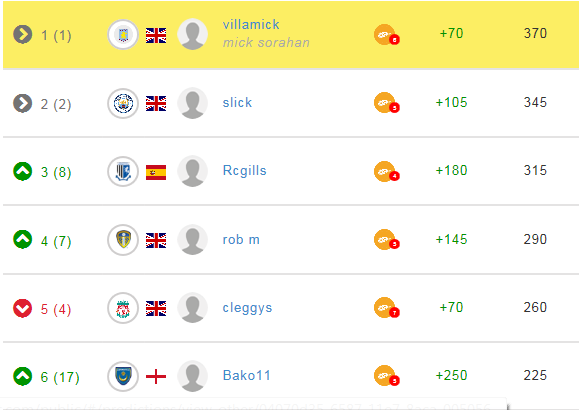Screen dimensions: 579x410
Task: Open cleggys user profile
Action: point(247,308)
